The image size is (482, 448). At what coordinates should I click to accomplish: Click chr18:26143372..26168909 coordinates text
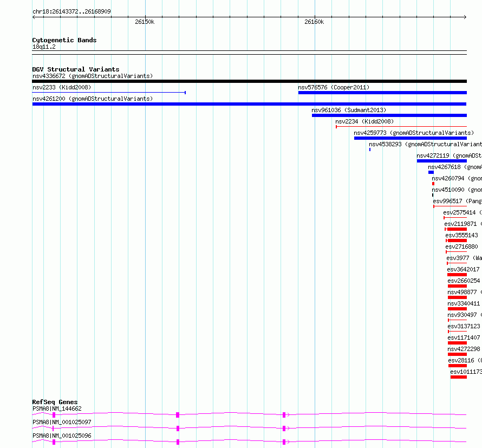click(71, 11)
